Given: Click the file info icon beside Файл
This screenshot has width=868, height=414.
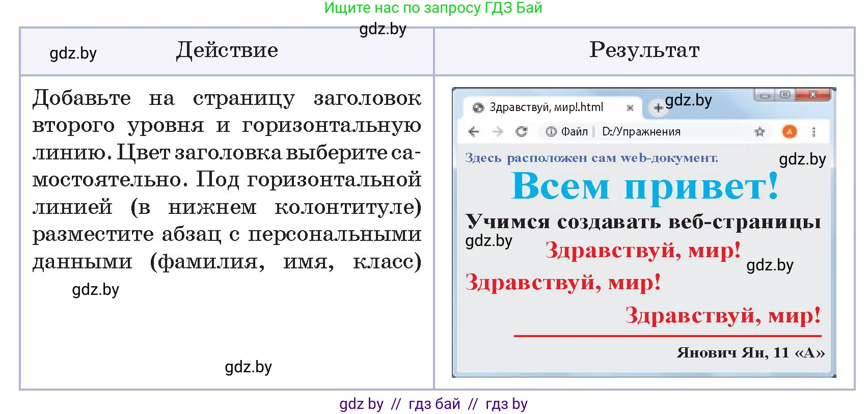Looking at the screenshot, I should (551, 132).
